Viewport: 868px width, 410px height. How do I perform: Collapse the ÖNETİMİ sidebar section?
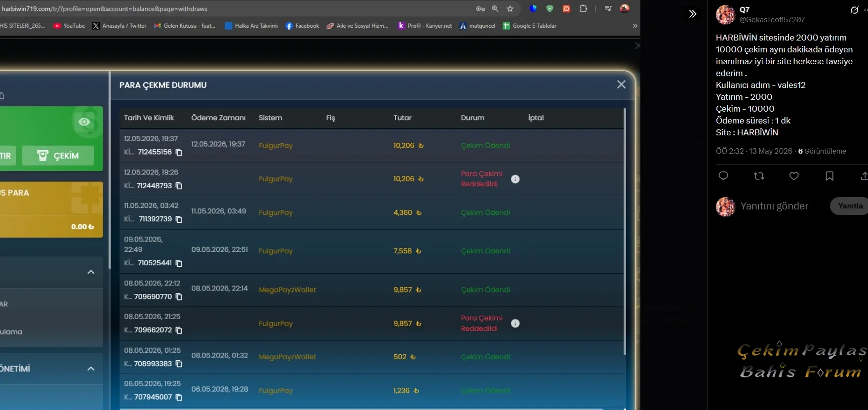(91, 369)
